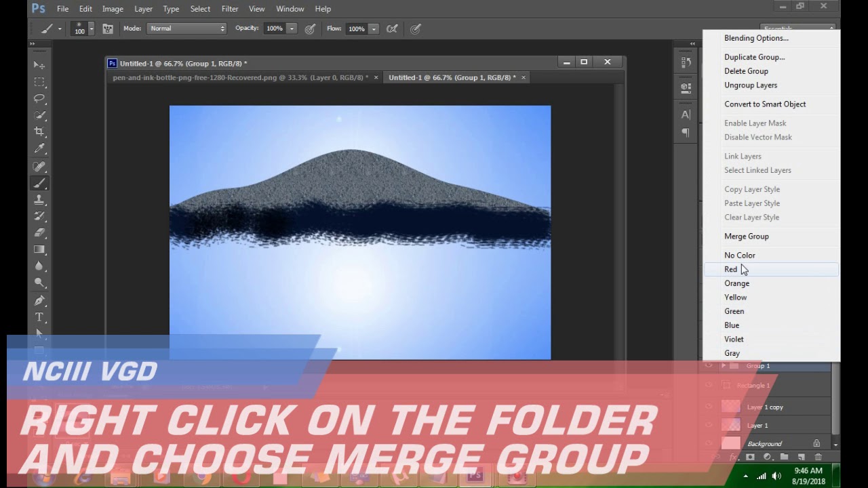Choose Convert to Smart Object
The width and height of the screenshot is (868, 488).
click(x=765, y=104)
